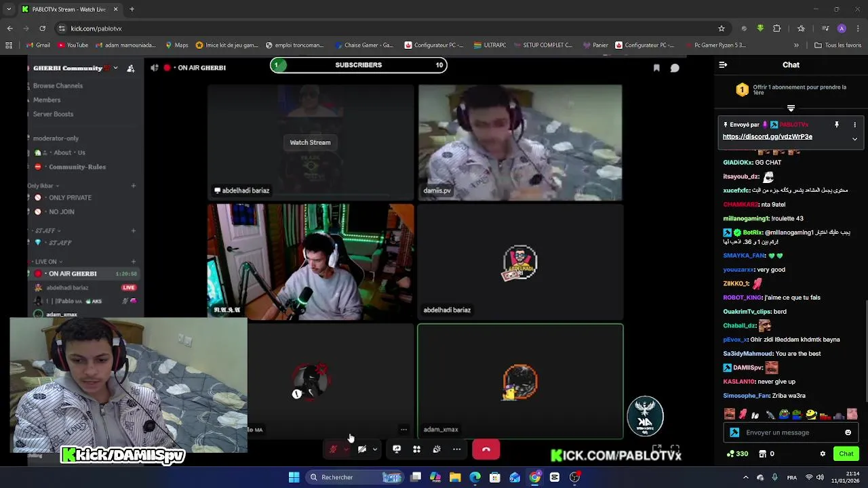This screenshot has width=868, height=488.
Task: Open the Discord invite members icon
Action: [130, 68]
